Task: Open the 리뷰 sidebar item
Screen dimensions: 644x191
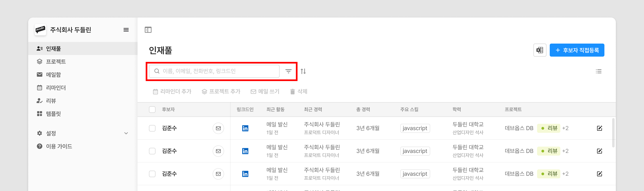Action: (83, 101)
